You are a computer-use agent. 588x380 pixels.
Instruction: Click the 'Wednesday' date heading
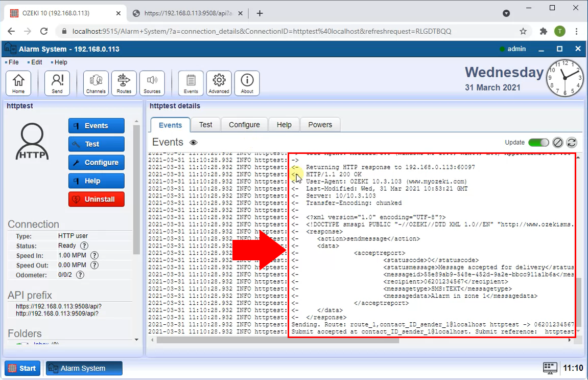click(x=504, y=72)
